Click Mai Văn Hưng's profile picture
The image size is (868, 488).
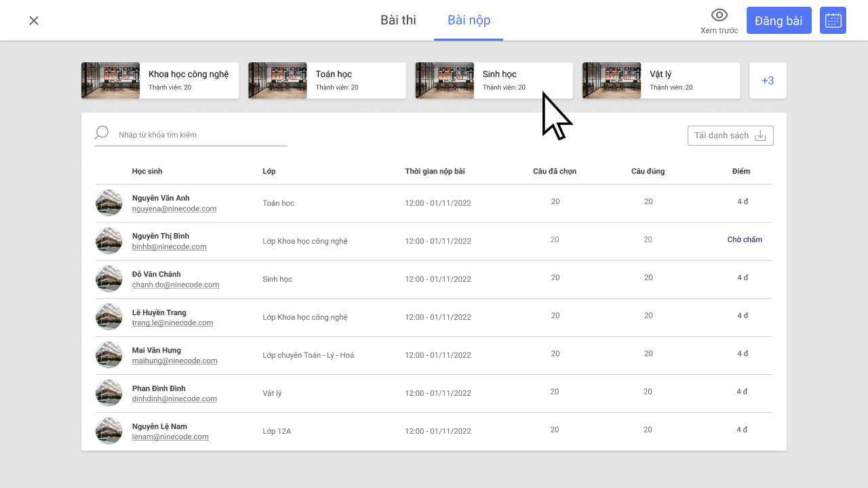coord(109,354)
